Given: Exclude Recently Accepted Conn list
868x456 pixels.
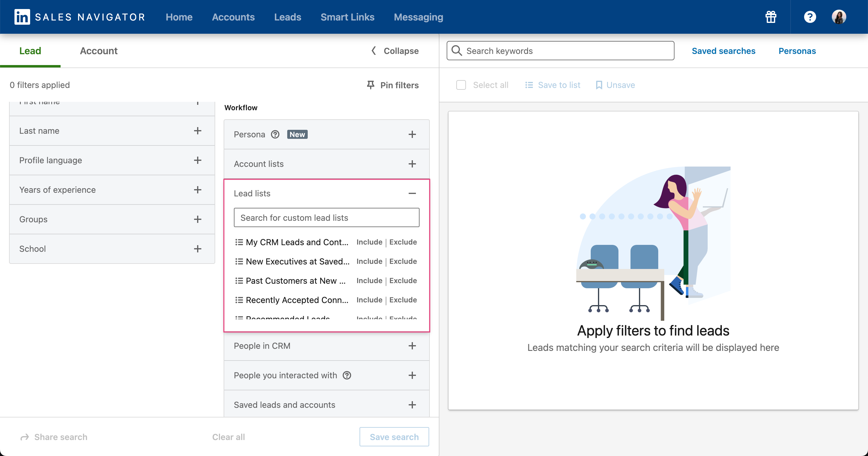Looking at the screenshot, I should [x=403, y=299].
